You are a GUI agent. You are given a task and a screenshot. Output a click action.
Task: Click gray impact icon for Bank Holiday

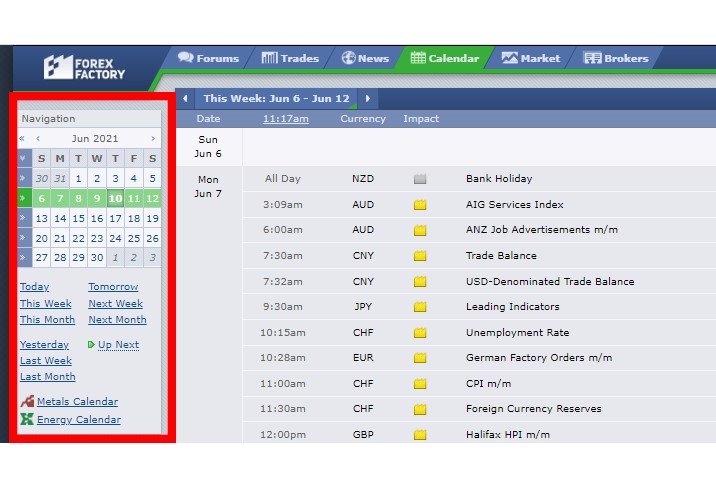coord(420,179)
